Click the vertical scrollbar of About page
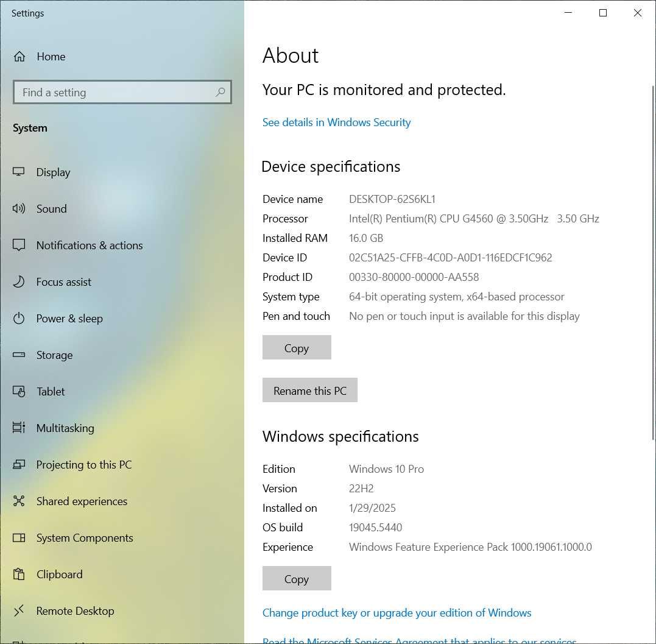656x644 pixels. [x=653, y=263]
